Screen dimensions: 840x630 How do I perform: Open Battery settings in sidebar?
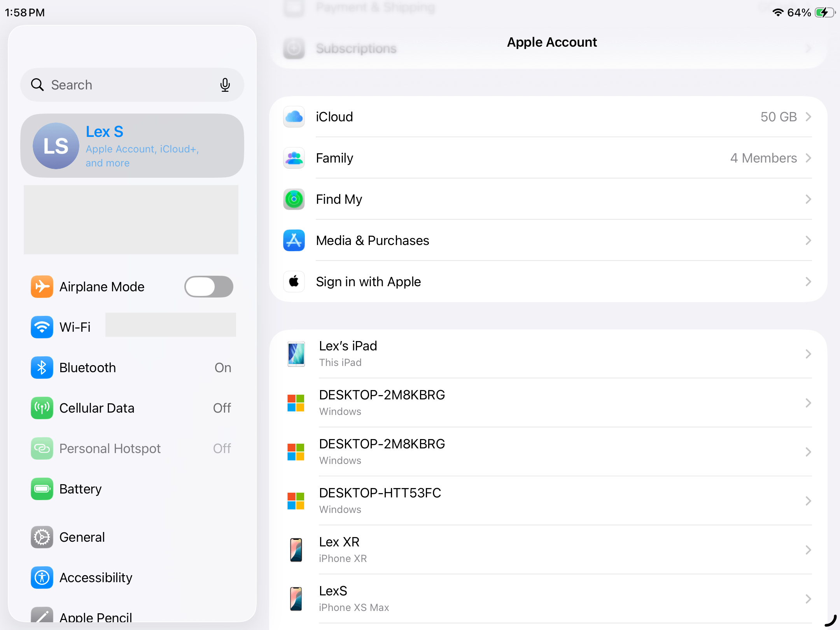click(132, 489)
